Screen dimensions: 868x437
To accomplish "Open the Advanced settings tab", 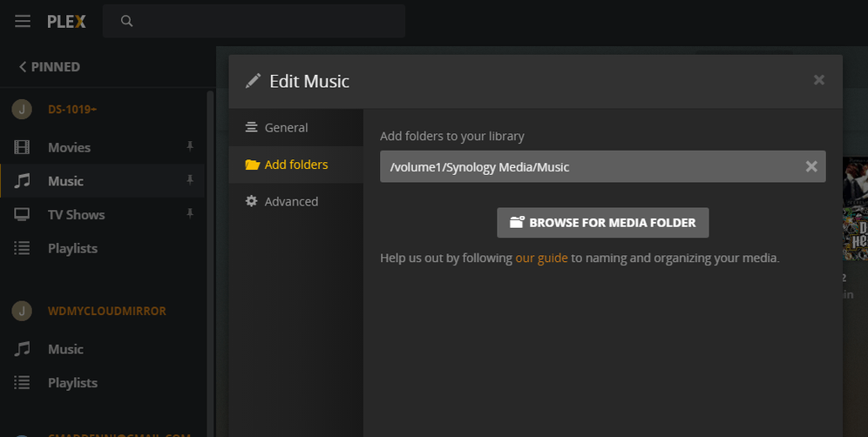I will point(291,201).
